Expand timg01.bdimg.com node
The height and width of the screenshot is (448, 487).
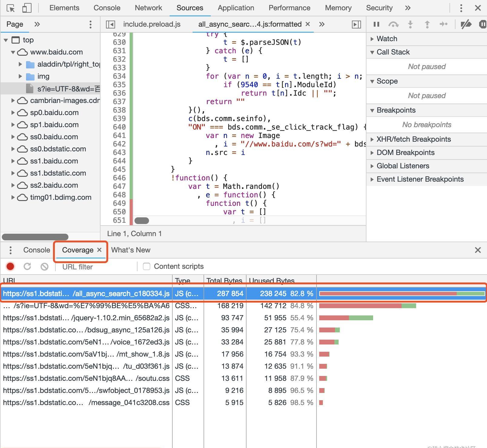click(x=13, y=197)
